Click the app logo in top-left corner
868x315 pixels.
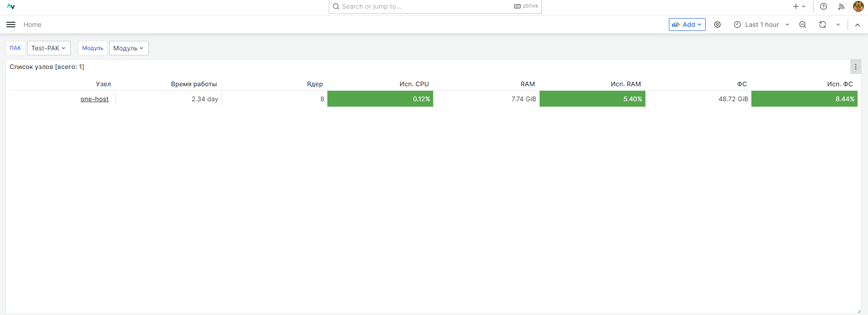(11, 6)
